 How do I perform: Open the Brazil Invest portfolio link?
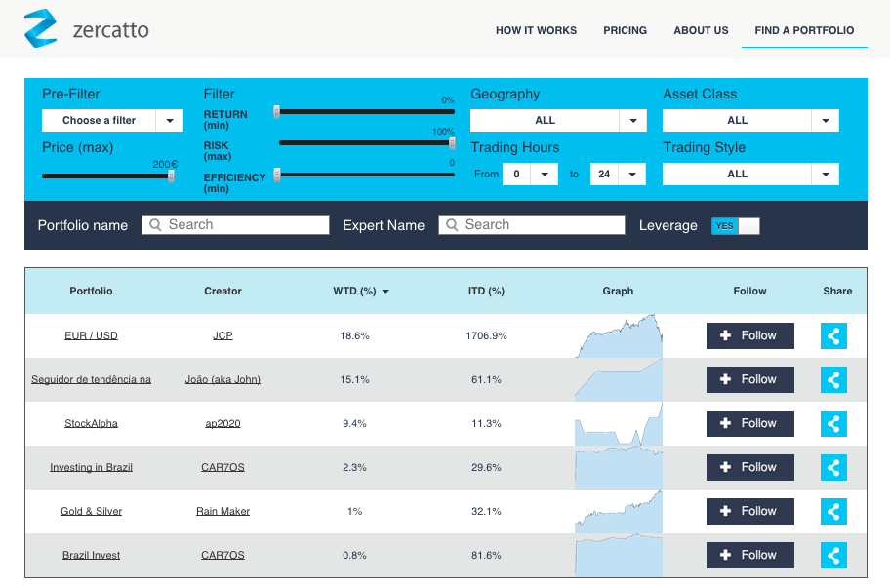pos(91,555)
